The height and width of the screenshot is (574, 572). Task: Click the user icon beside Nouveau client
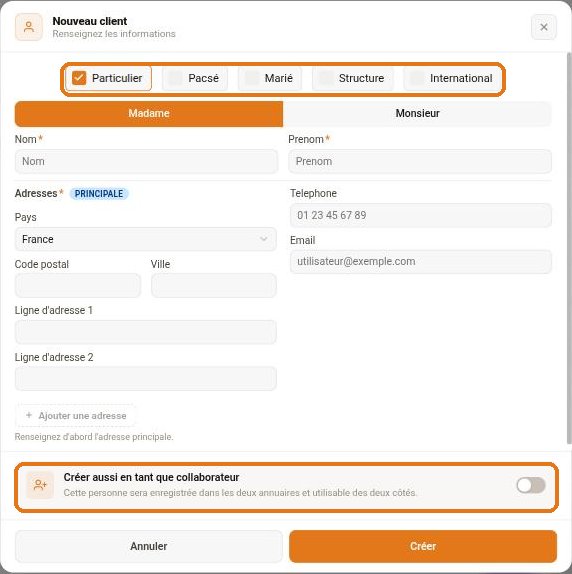[29, 27]
